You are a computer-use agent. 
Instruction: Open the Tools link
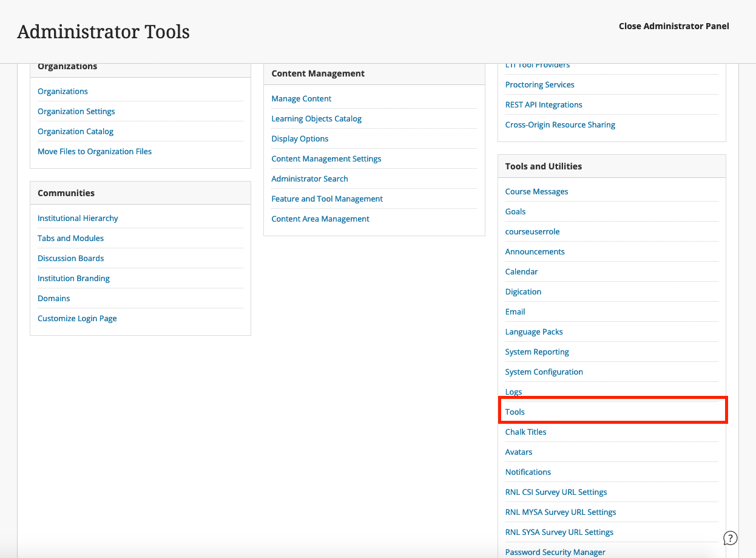tap(515, 412)
